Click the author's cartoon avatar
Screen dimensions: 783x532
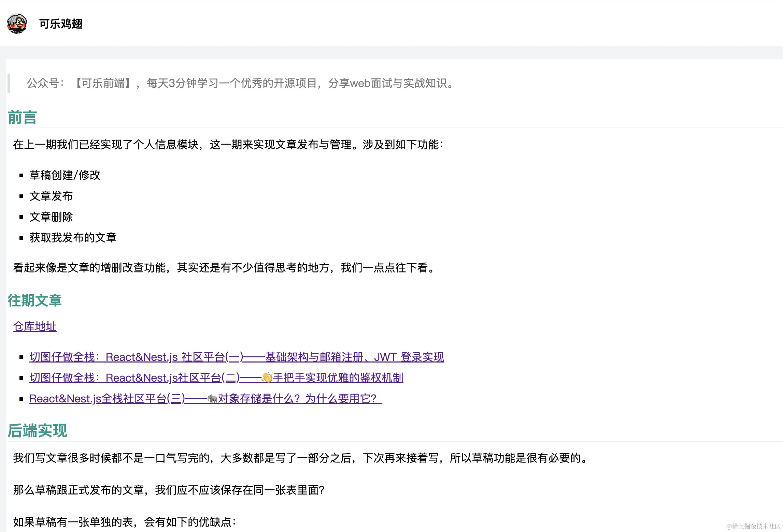(17, 24)
